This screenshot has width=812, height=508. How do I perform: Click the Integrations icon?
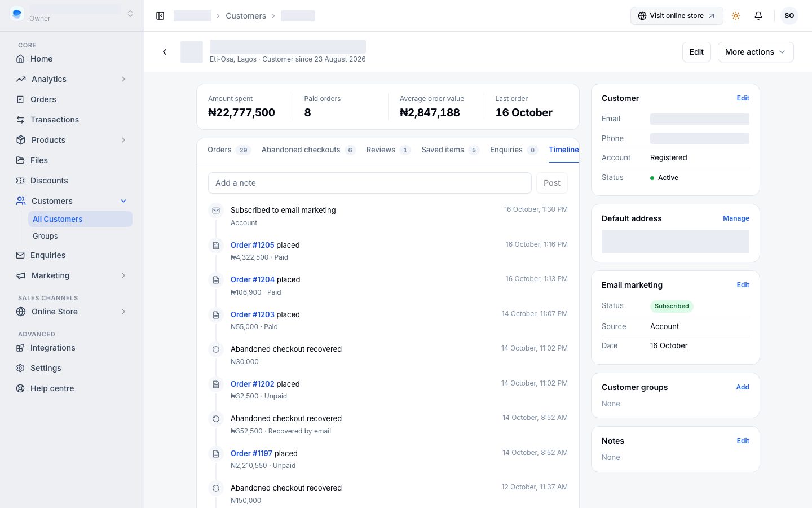click(20, 348)
